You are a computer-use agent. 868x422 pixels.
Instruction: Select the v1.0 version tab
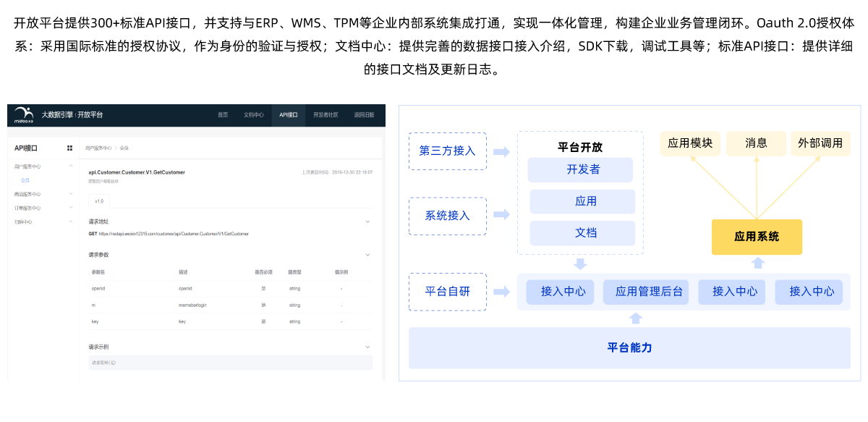tap(99, 201)
